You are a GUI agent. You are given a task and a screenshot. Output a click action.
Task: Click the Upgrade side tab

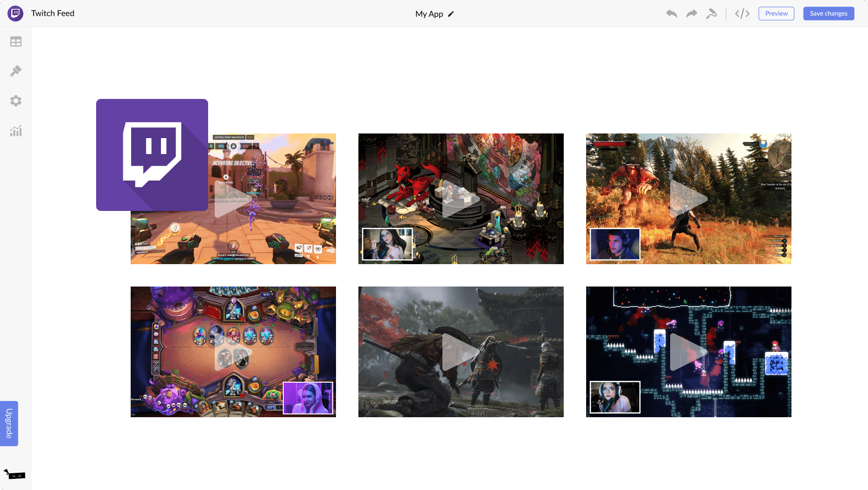pyautogui.click(x=9, y=423)
